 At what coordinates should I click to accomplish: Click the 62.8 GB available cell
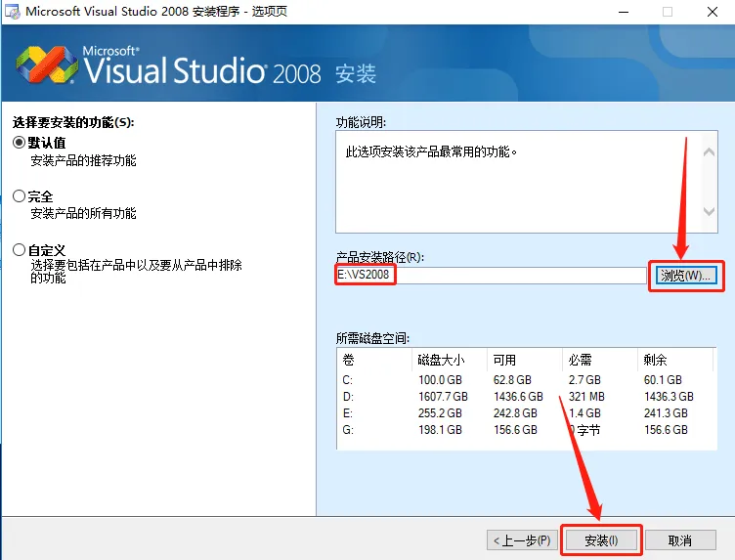[512, 380]
